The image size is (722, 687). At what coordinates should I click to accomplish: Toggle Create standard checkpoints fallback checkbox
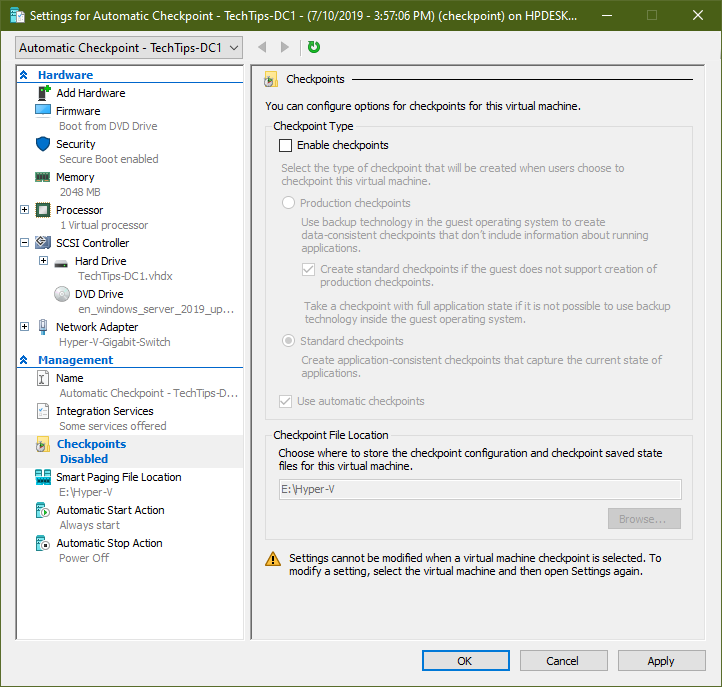pos(309,269)
